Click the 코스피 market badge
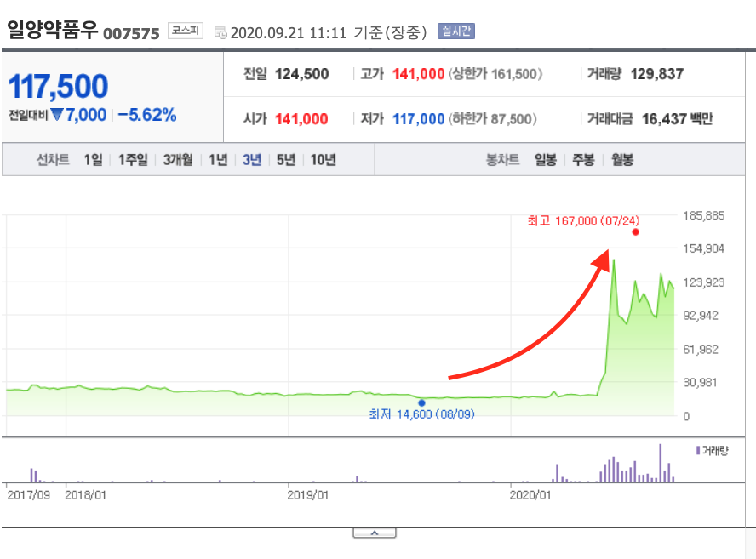 click(185, 31)
